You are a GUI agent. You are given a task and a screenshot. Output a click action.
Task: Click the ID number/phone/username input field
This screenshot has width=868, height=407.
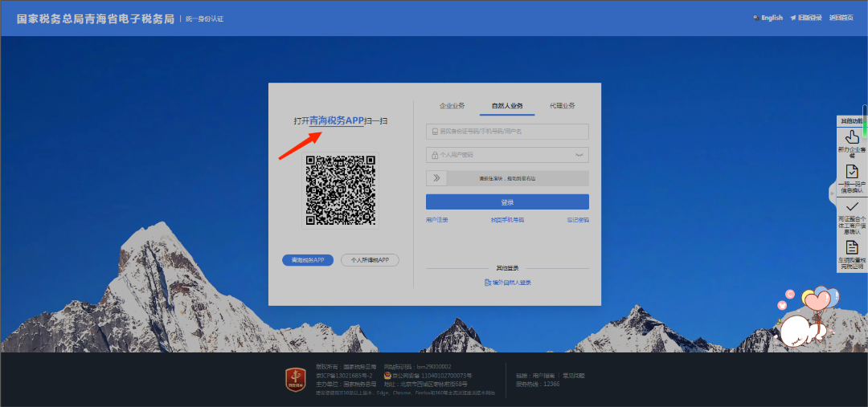(507, 132)
